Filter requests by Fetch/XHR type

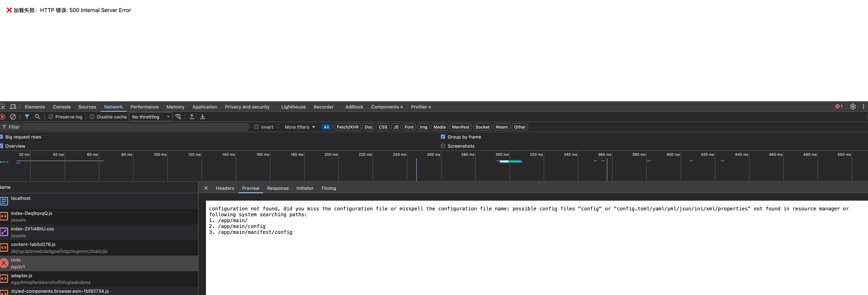[x=347, y=127]
